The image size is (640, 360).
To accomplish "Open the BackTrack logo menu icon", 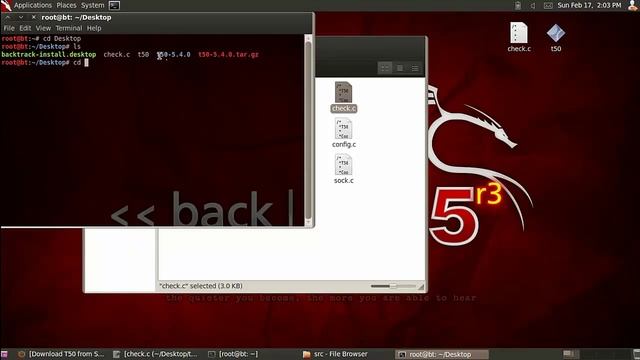I will [6, 5].
